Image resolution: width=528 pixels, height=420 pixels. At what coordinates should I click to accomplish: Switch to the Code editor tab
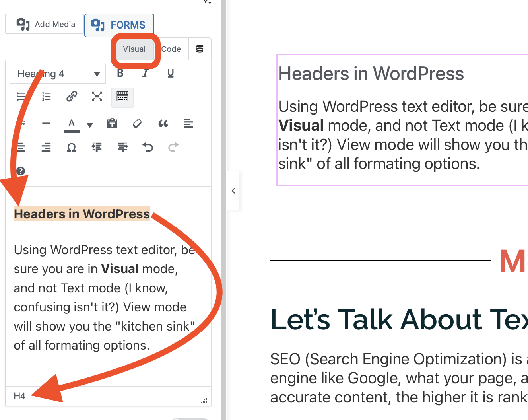click(171, 49)
